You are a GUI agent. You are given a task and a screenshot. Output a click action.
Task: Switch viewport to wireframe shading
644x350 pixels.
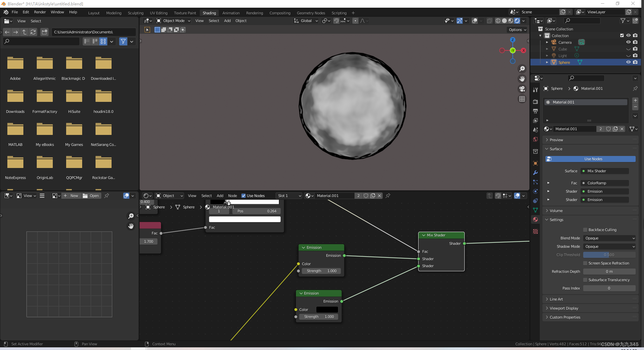click(498, 21)
